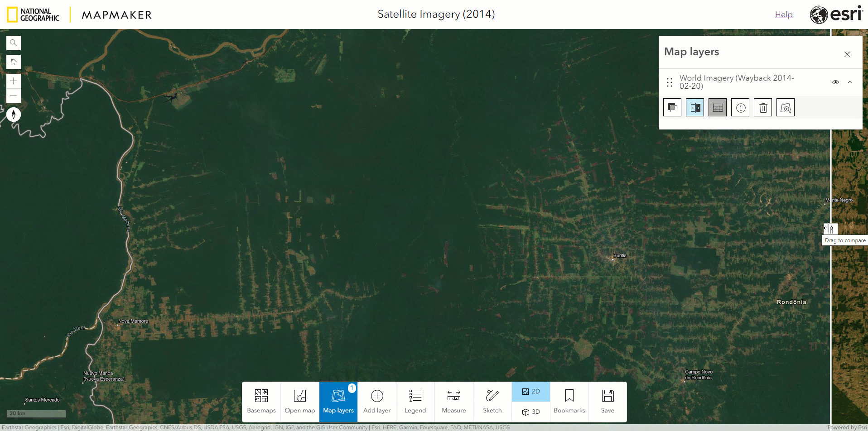The image size is (868, 431).
Task: Open the attribute table for World Imagery
Action: (718, 107)
